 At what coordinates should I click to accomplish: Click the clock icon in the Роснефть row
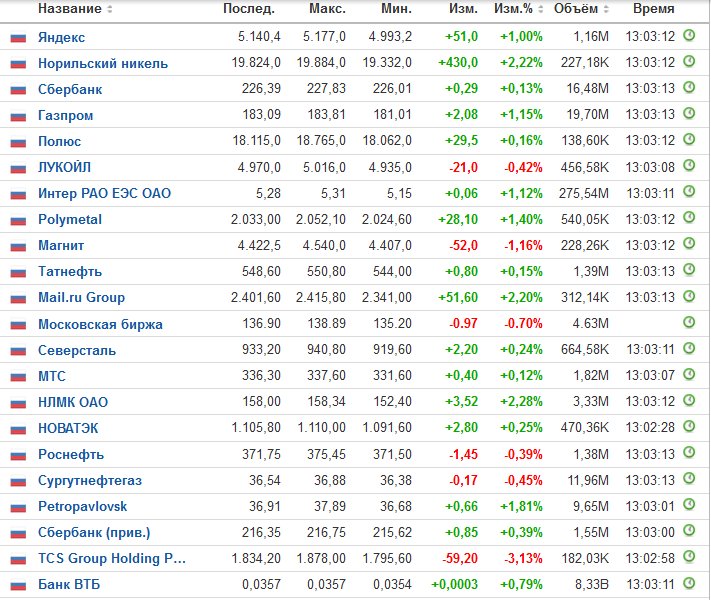[x=689, y=453]
